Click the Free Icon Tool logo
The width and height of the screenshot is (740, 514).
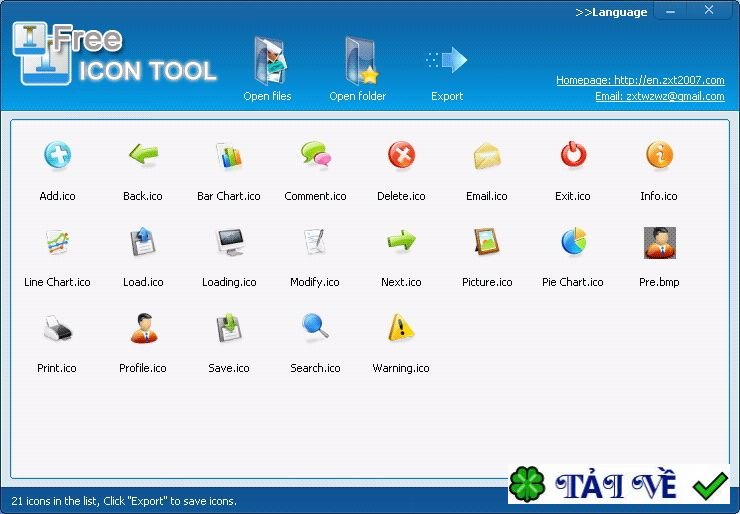114,53
